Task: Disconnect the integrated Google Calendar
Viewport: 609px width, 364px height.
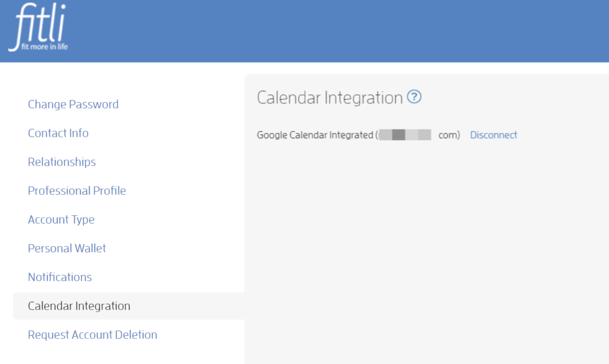Action: [x=494, y=135]
